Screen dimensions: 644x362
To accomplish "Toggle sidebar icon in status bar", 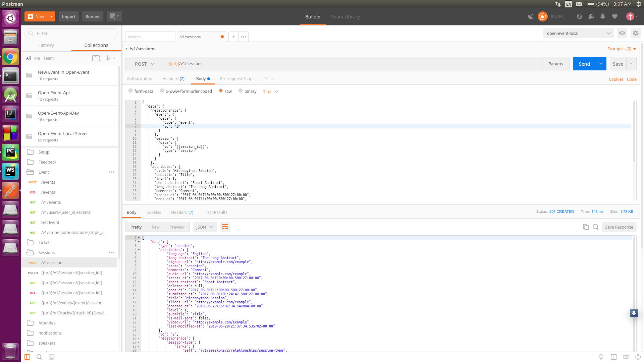I will point(27,357).
